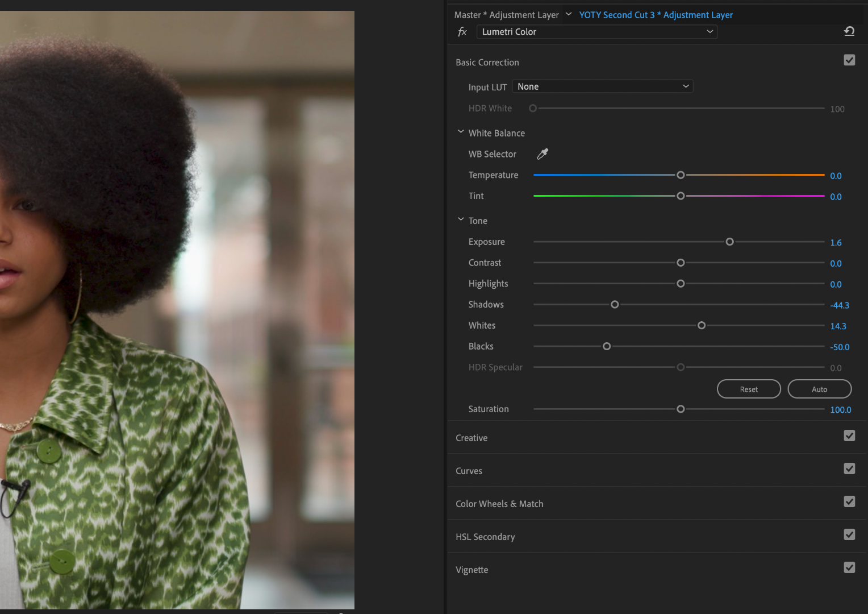Click the Whites value 14.3
The image size is (868, 614).
pyautogui.click(x=838, y=326)
